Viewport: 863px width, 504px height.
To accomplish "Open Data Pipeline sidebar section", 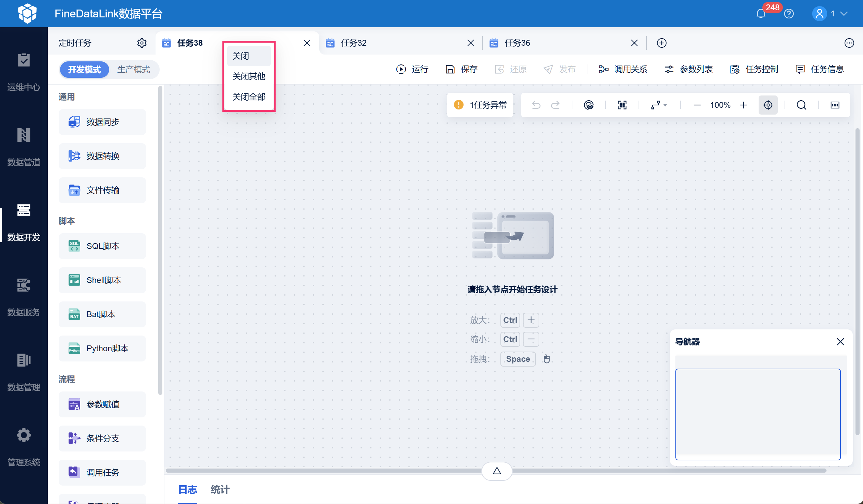I will pos(24,147).
